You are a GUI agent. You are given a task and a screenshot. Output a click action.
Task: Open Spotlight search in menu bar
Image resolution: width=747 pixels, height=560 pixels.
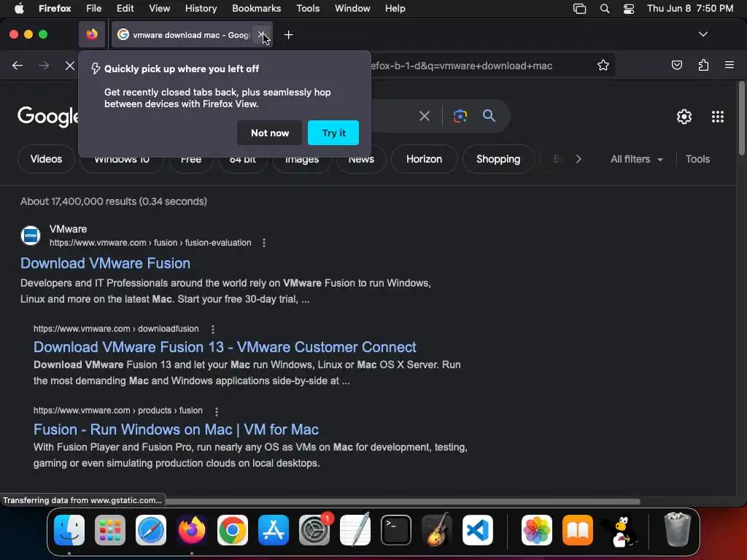click(605, 9)
